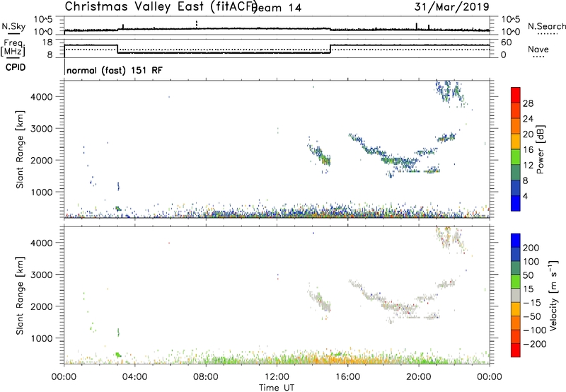Click the '60' Nave axis tick value
Screen dimensions: 566x392
click(507, 42)
